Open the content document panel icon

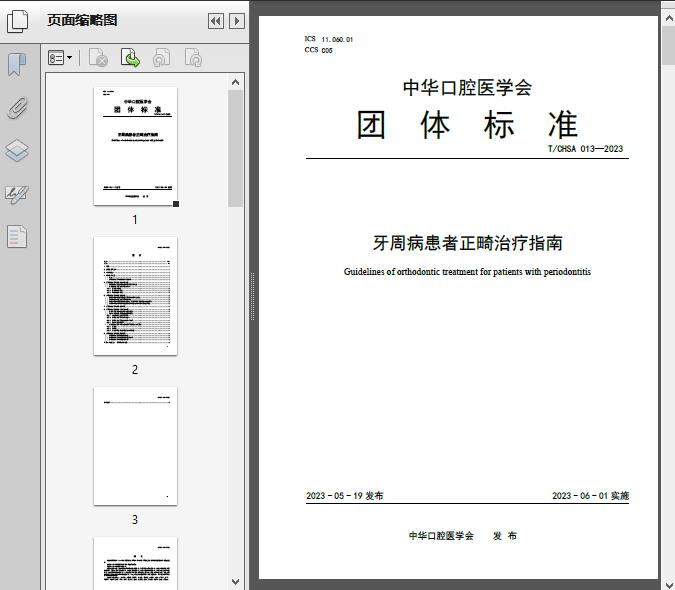point(17,237)
